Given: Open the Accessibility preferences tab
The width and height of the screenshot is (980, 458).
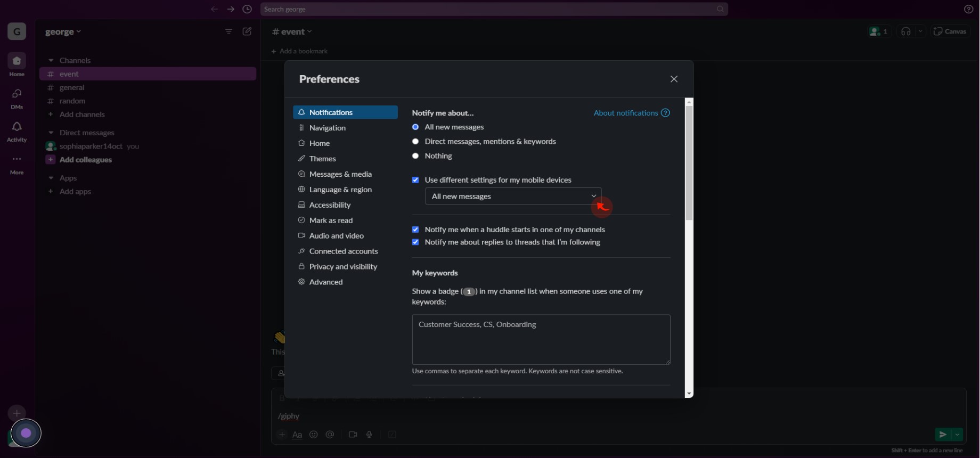Looking at the screenshot, I should tap(345, 205).
